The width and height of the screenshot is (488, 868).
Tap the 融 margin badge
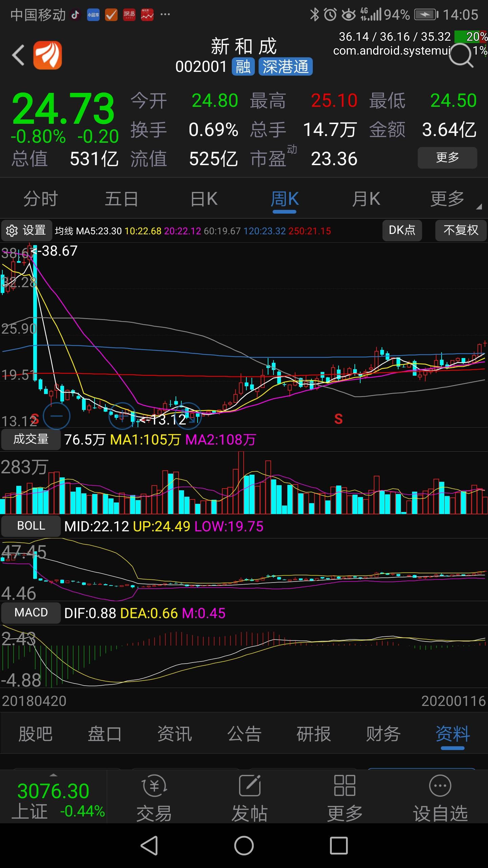243,66
